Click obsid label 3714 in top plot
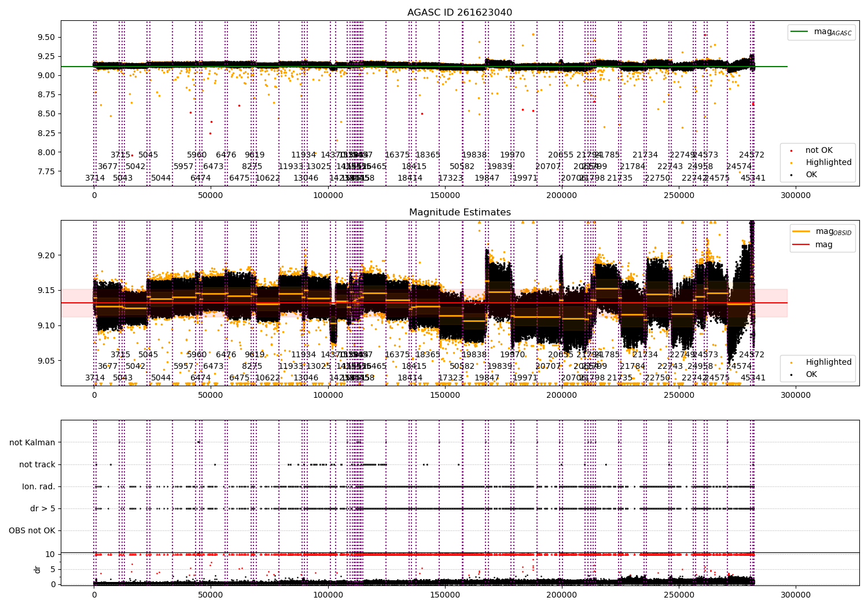 (x=95, y=178)
